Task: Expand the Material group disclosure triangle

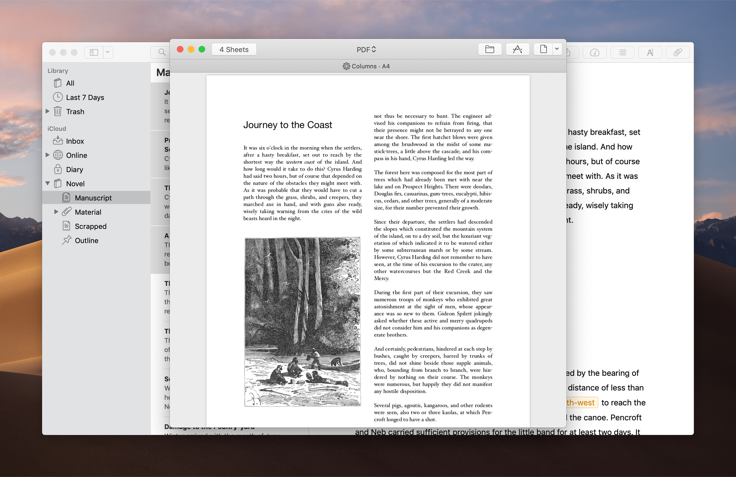Action: pyautogui.click(x=56, y=212)
